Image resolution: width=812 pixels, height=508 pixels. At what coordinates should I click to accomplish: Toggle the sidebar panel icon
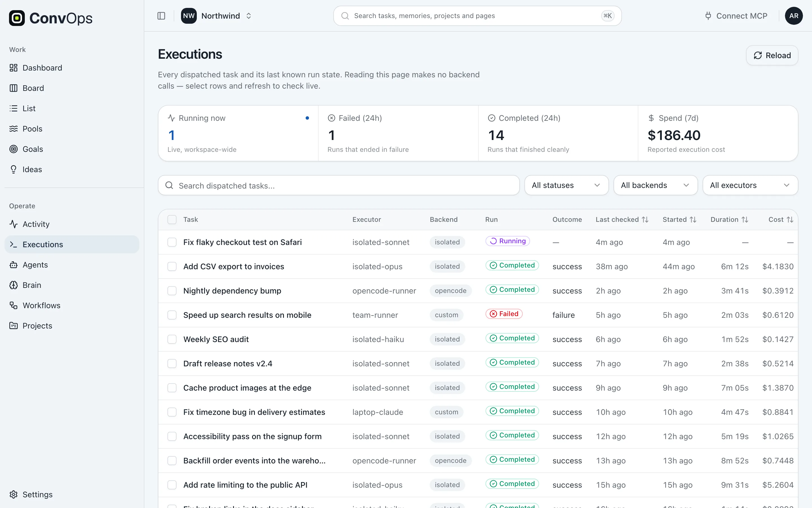(x=161, y=16)
